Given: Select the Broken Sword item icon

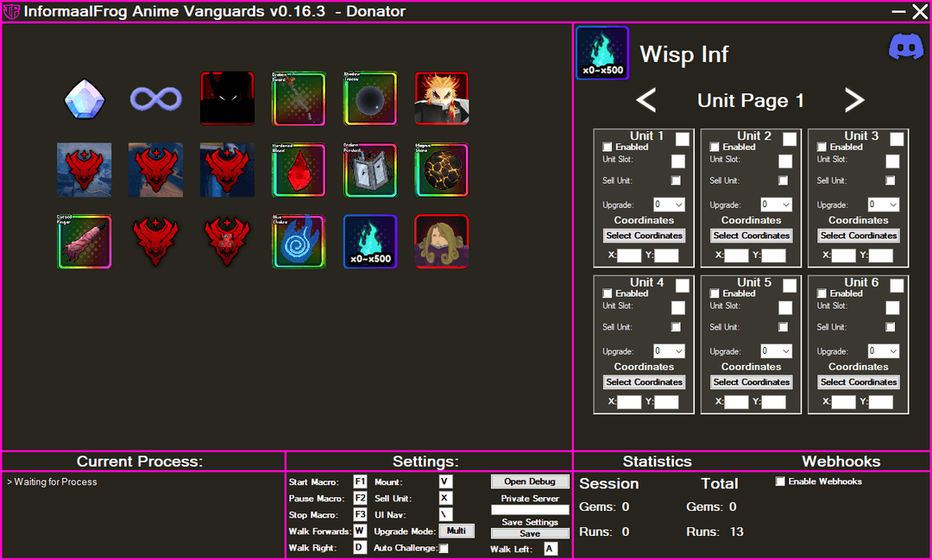Looking at the screenshot, I should [299, 98].
